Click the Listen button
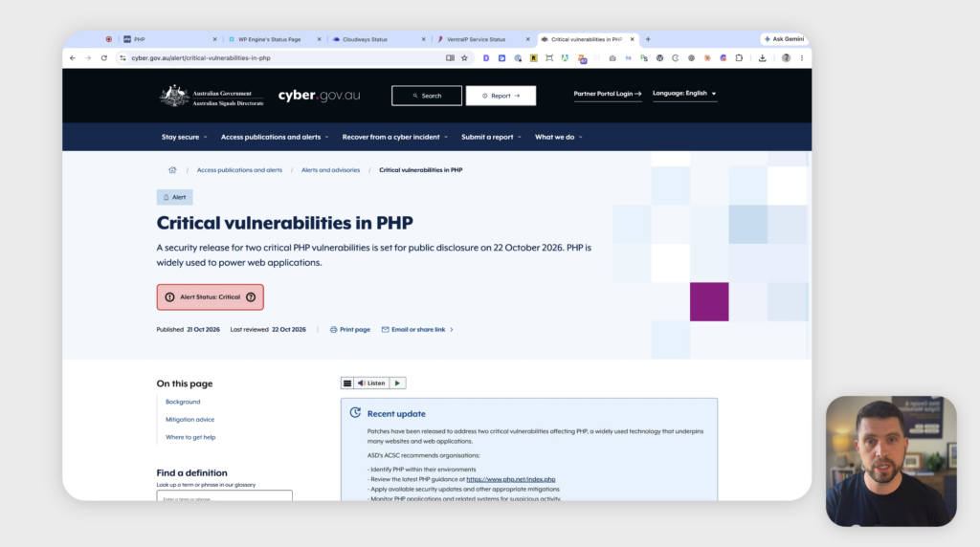980x547 pixels. click(x=372, y=383)
